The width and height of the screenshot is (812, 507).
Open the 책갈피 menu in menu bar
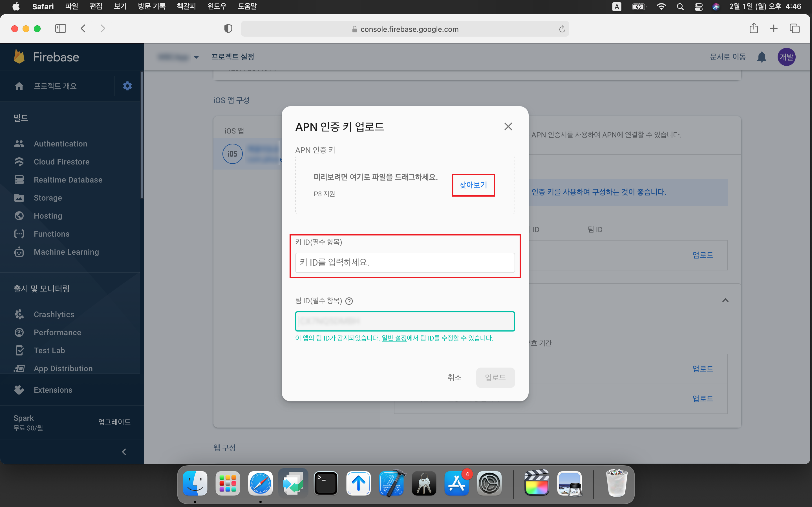186,6
